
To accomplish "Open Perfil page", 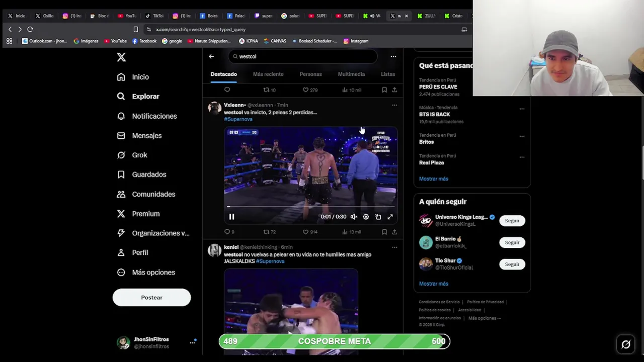I will click(x=132, y=252).
